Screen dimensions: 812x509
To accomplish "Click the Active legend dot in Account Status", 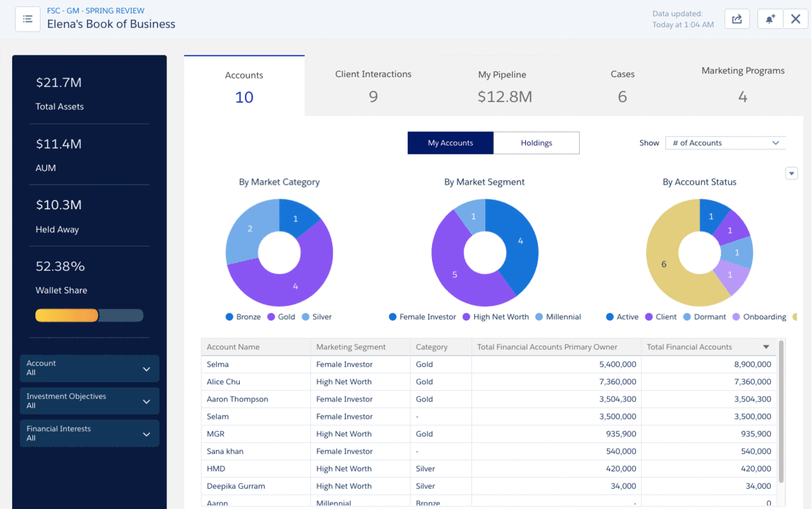I will (610, 317).
